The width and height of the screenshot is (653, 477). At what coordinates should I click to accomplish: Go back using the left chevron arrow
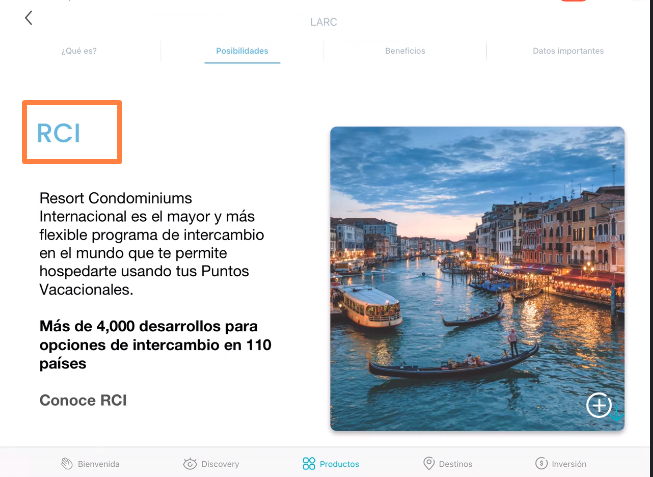click(x=28, y=18)
